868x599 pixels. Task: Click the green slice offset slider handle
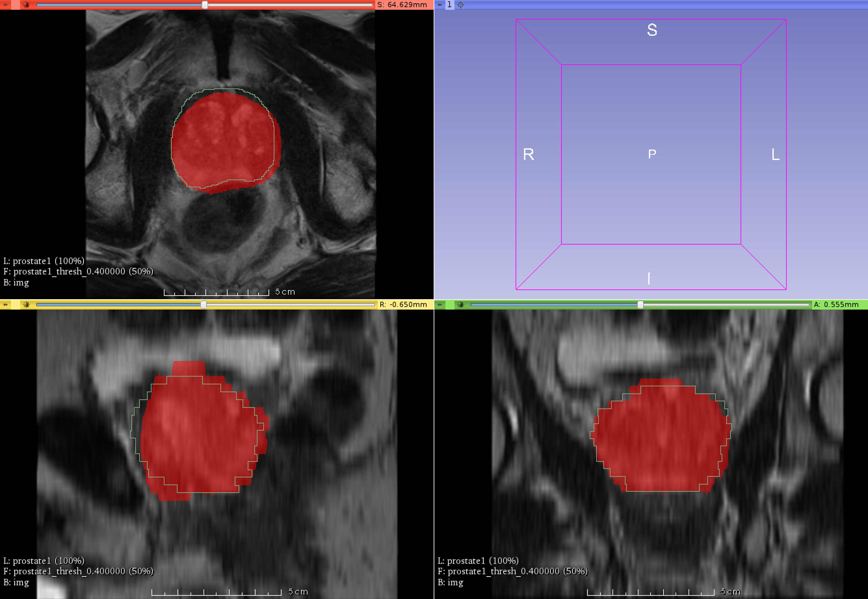(x=640, y=304)
